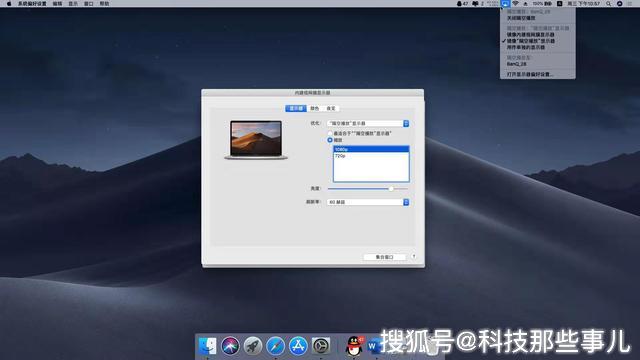
Task: Select 720p in resolution list
Action: pos(371,156)
